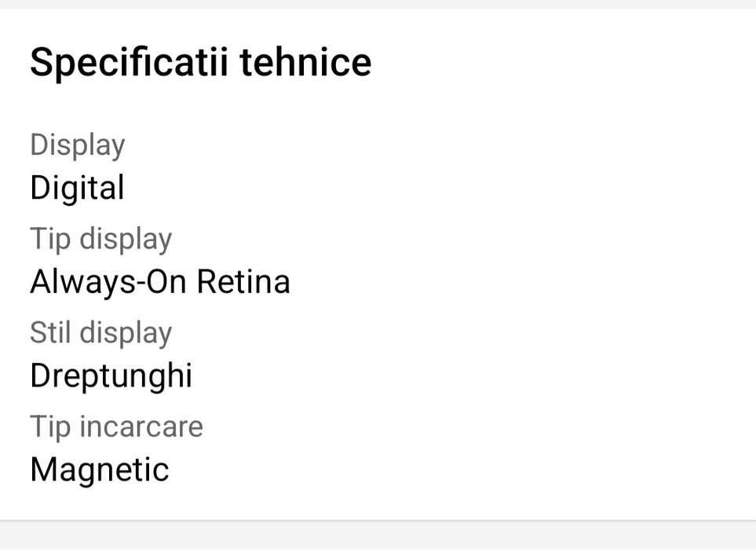The image size is (756, 550).
Task: Click the "Digital" display value
Action: pyautogui.click(x=77, y=189)
